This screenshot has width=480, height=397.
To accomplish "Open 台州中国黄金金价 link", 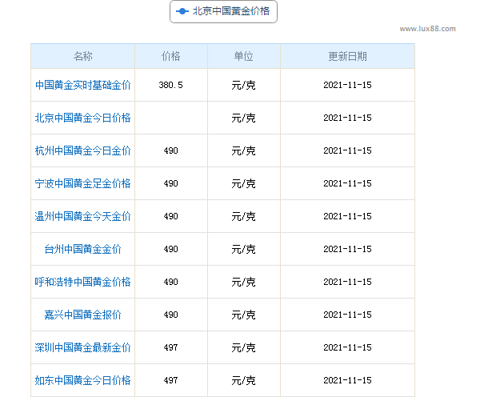I will click(x=83, y=249).
